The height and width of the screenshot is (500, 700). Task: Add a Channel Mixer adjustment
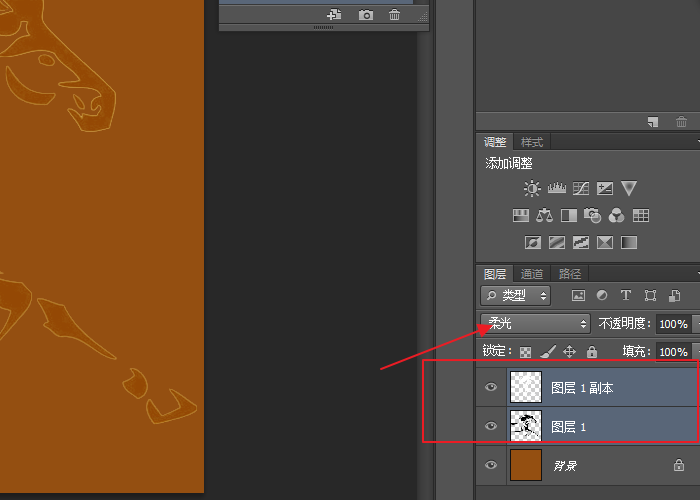(x=617, y=216)
